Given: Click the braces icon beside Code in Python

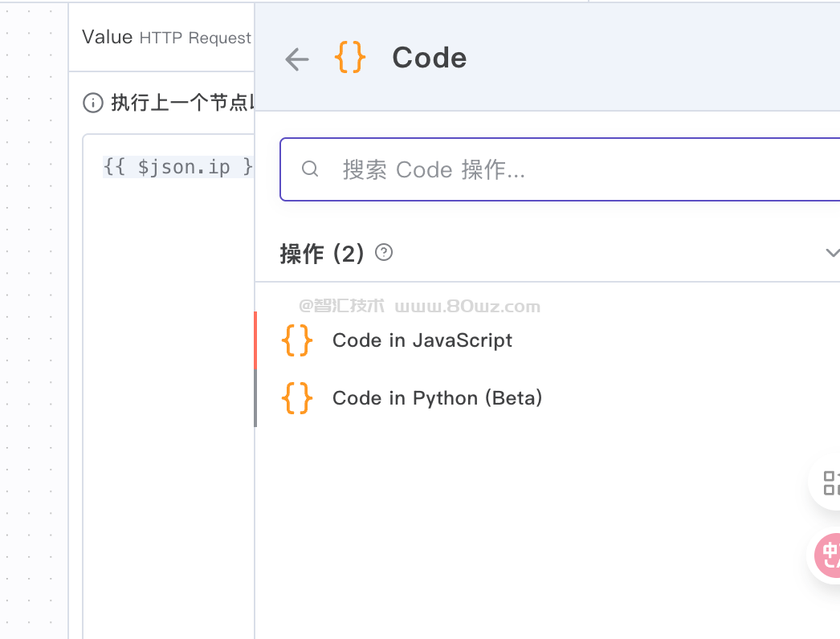Looking at the screenshot, I should pyautogui.click(x=296, y=397).
